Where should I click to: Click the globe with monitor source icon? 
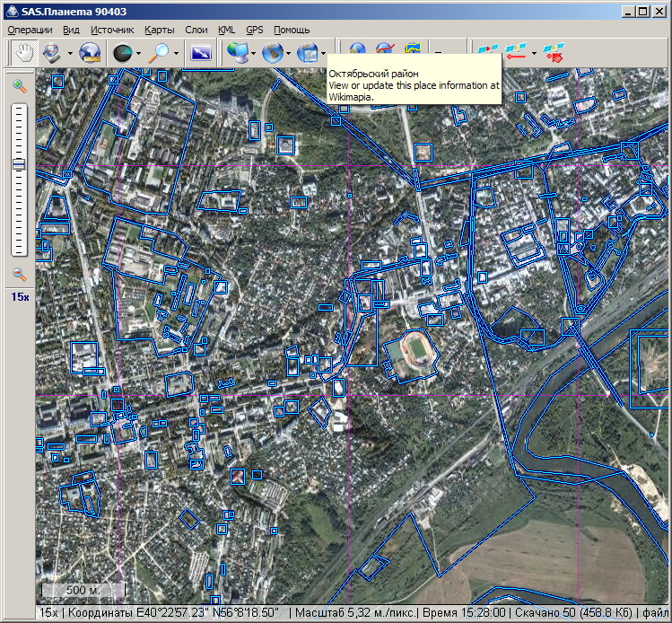[238, 53]
